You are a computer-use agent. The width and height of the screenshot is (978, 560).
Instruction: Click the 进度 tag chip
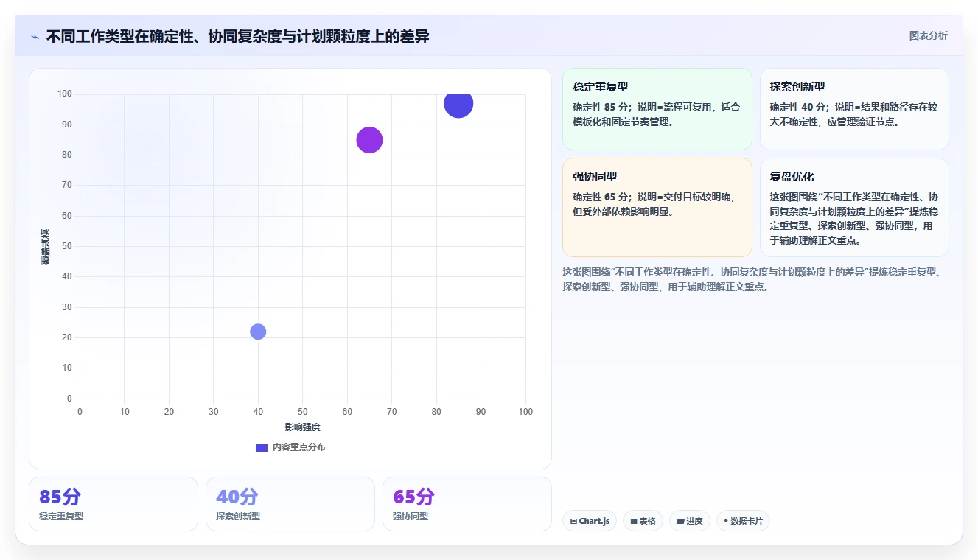(x=690, y=521)
